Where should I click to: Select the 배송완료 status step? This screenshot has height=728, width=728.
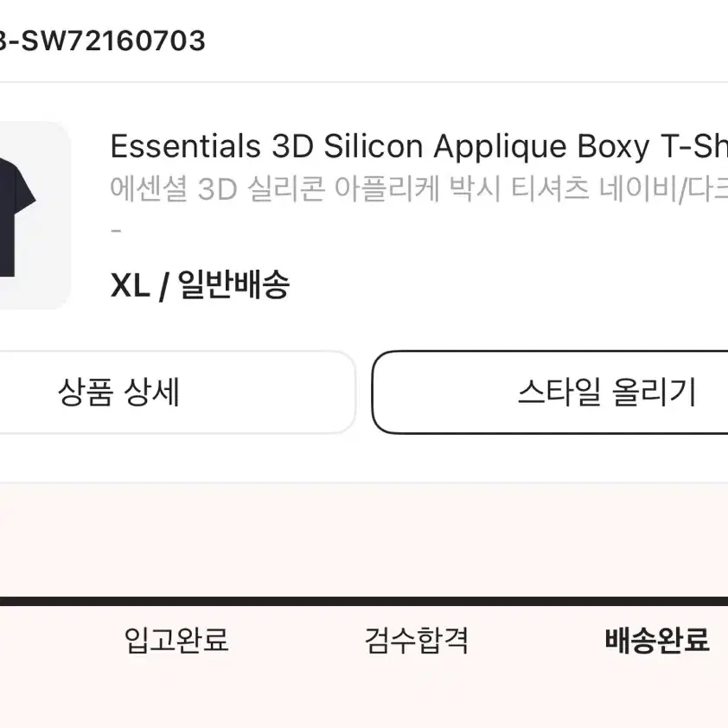coord(657,641)
